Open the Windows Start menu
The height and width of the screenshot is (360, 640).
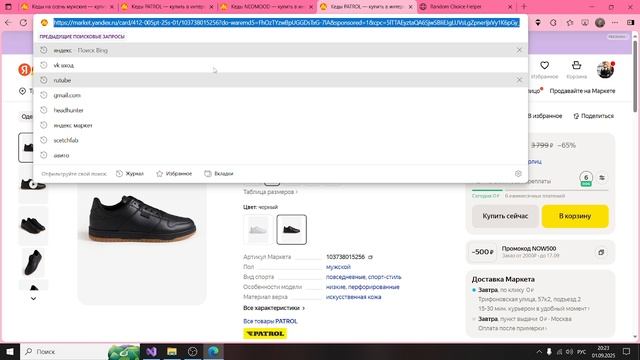10,351
